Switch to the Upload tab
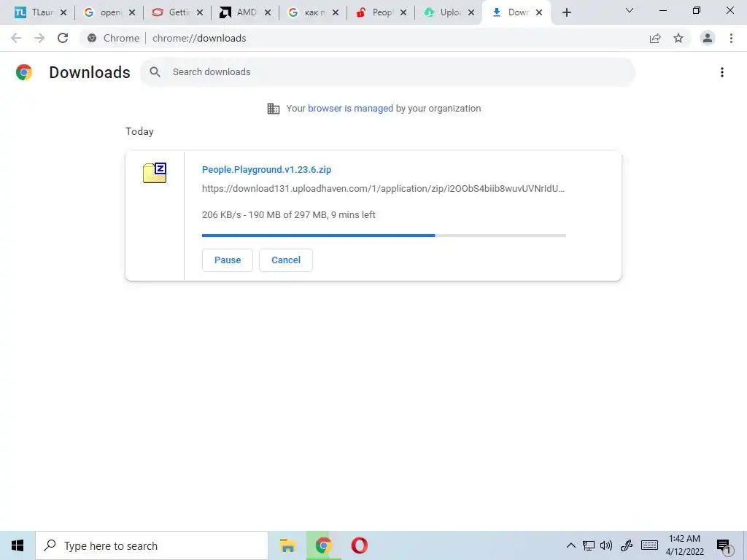 (449, 12)
